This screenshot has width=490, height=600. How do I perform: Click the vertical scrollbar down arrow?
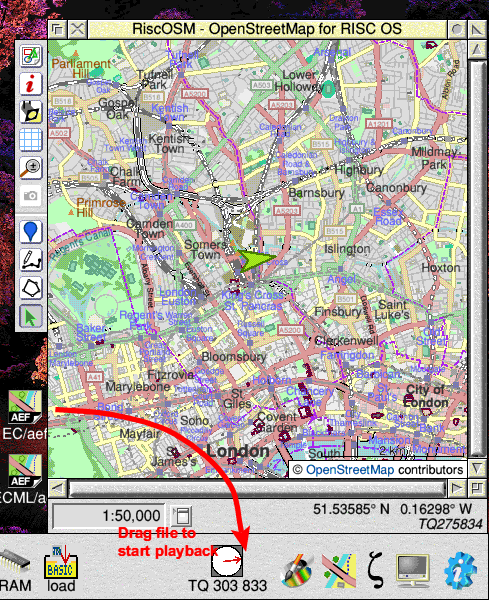click(477, 468)
